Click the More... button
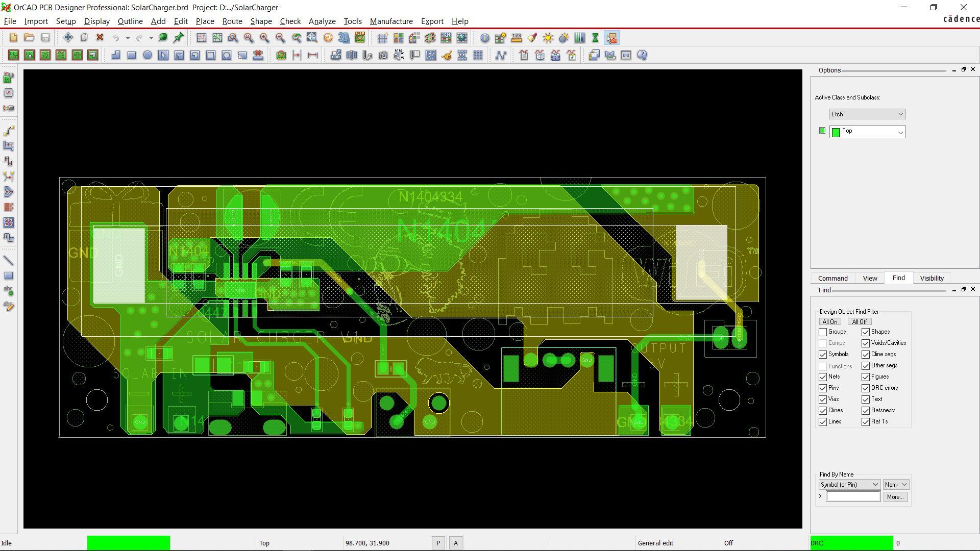980x551 pixels. (895, 497)
